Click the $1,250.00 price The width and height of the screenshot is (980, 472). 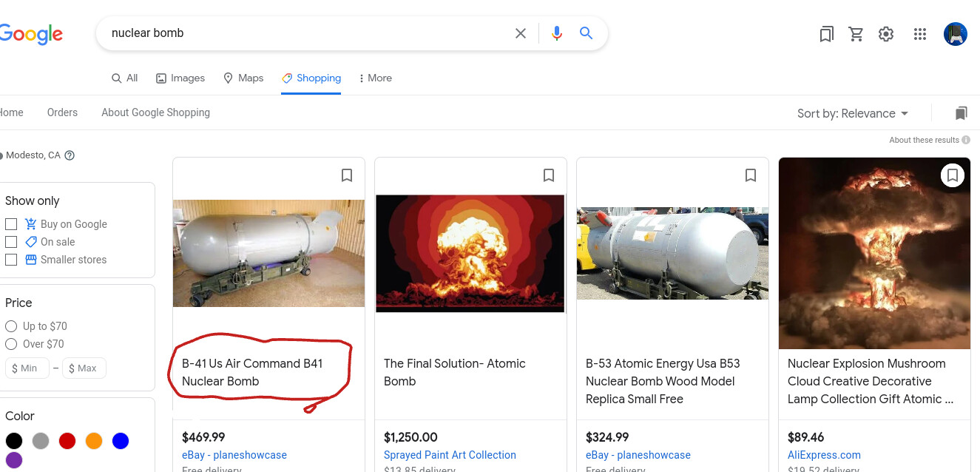coord(410,437)
